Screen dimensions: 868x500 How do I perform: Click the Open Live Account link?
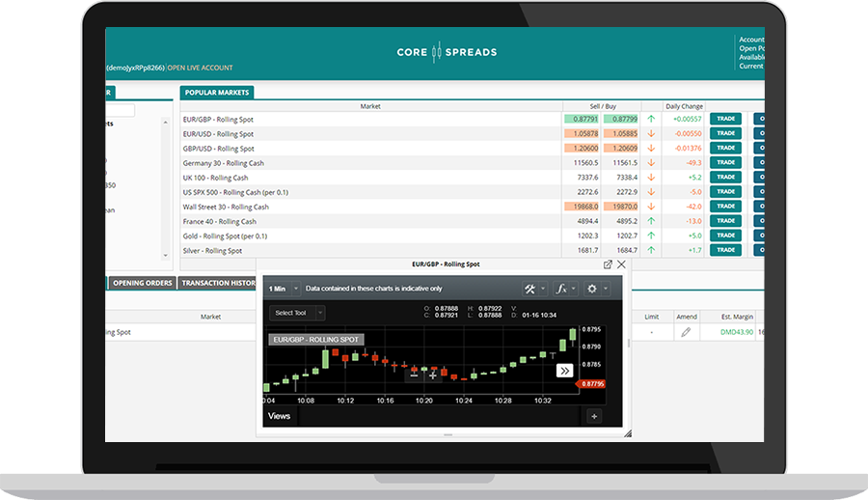click(200, 68)
